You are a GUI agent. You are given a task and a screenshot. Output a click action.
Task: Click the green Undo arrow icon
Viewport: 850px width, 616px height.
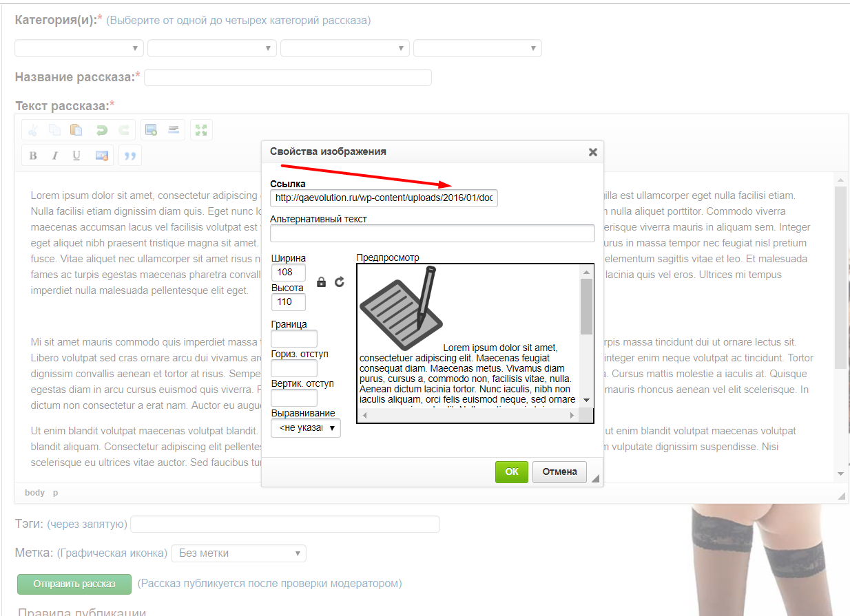tap(101, 130)
